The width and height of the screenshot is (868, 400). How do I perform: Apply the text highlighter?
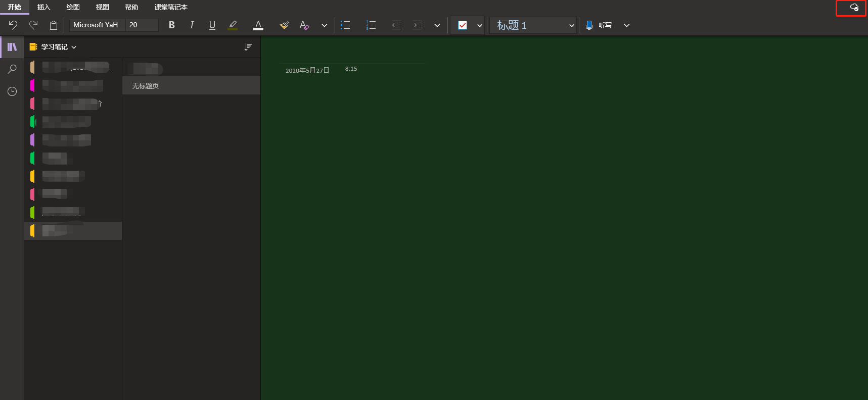coord(233,25)
